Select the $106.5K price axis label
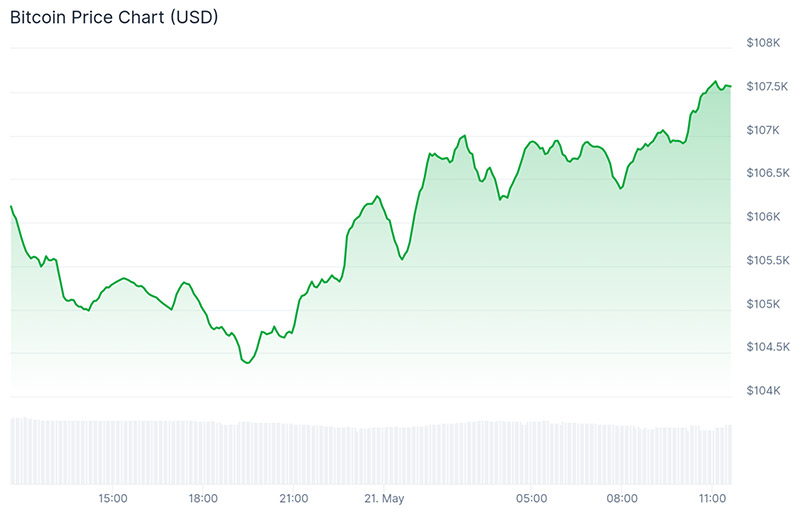 coord(768,173)
